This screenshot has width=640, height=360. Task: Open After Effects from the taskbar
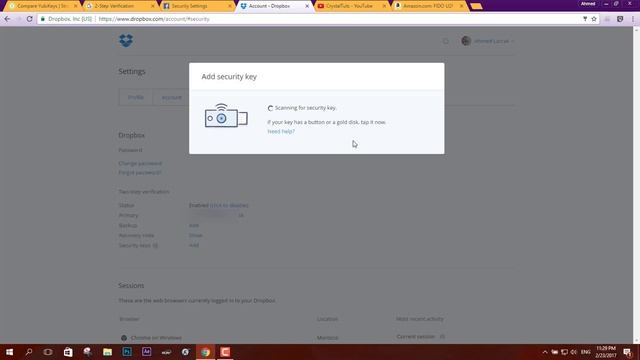coord(146,352)
